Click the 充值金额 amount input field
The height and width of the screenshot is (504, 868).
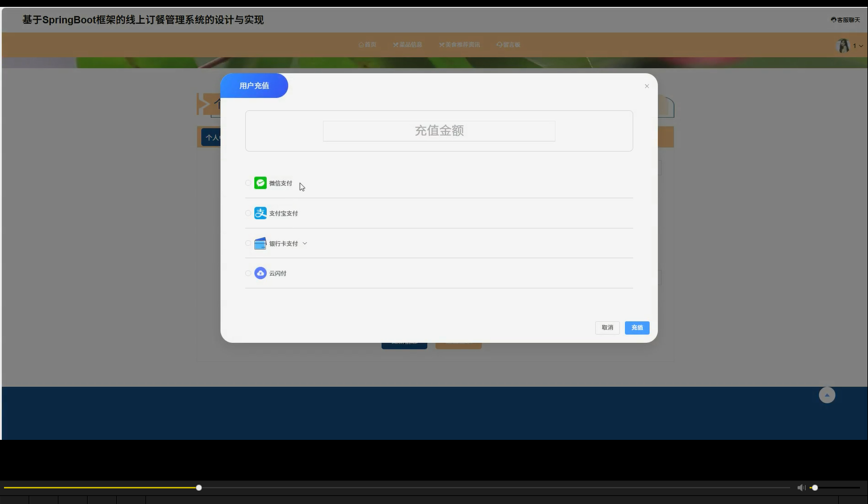pyautogui.click(x=439, y=131)
